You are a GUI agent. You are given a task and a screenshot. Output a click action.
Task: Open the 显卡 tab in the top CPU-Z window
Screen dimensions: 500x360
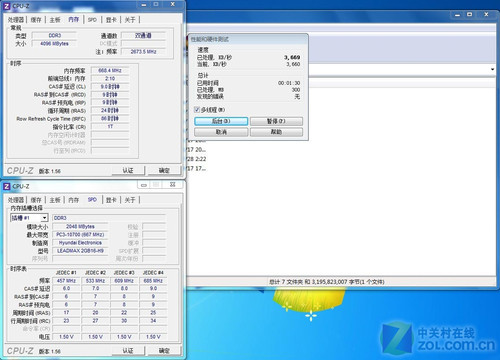[x=111, y=20]
